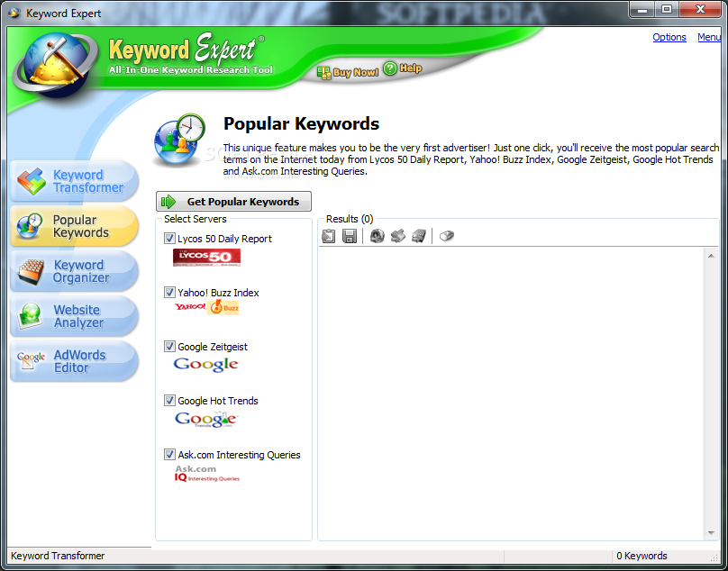728x571 pixels.
Task: Uncheck Yahoo! Buzz Index checkbox
Action: point(169,293)
